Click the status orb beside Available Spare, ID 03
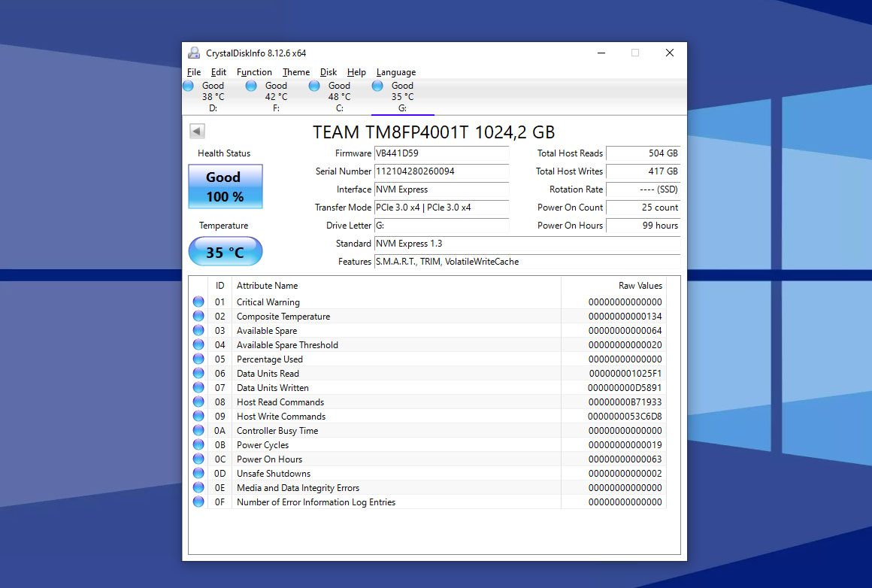872x588 pixels. pyautogui.click(x=198, y=330)
